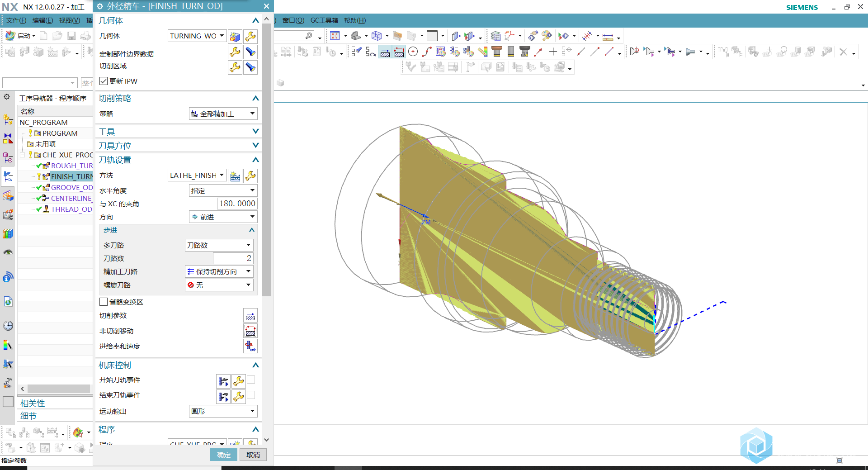Open the 窗口(O) menu

pyautogui.click(x=293, y=20)
